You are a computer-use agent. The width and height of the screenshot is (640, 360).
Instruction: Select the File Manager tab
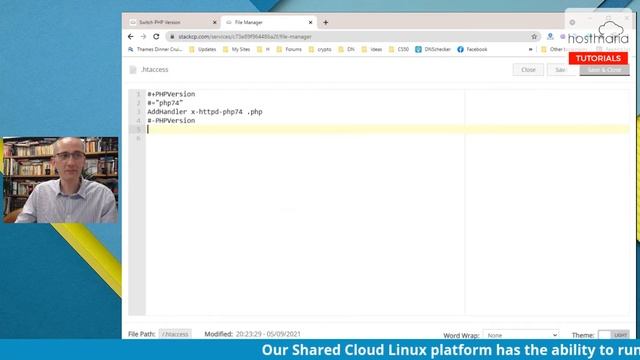point(269,22)
